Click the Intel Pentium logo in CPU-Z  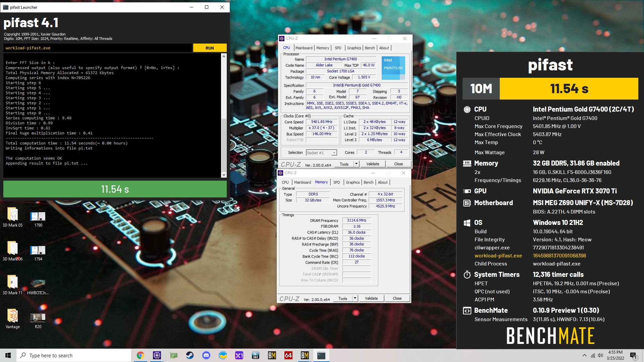[x=393, y=68]
